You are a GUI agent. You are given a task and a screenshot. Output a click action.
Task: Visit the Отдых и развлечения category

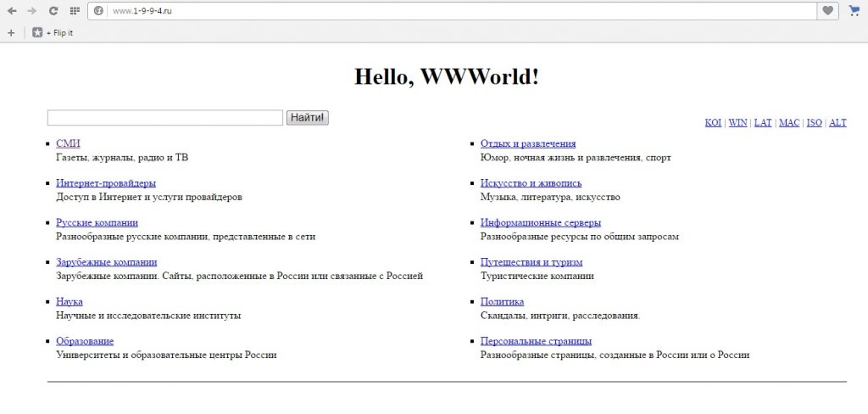point(527,144)
